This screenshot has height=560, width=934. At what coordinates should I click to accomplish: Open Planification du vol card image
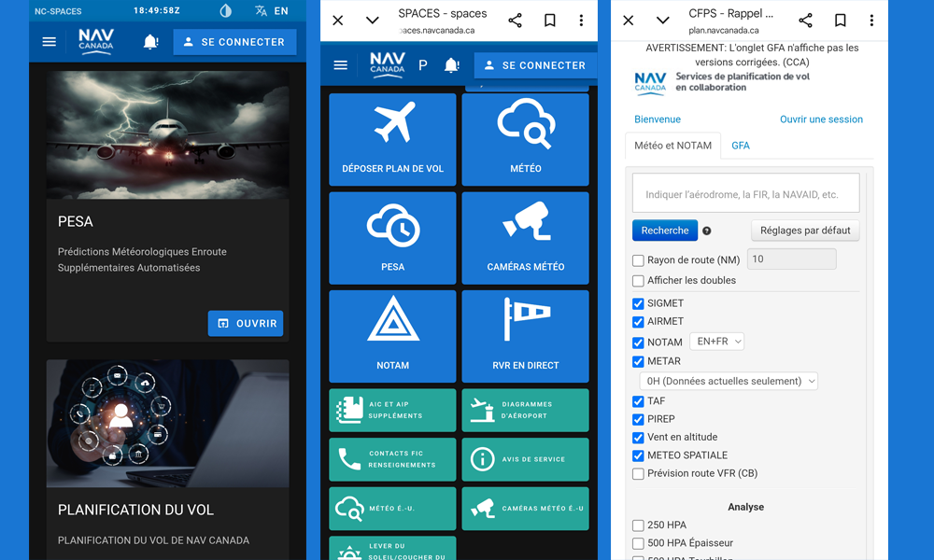click(168, 423)
